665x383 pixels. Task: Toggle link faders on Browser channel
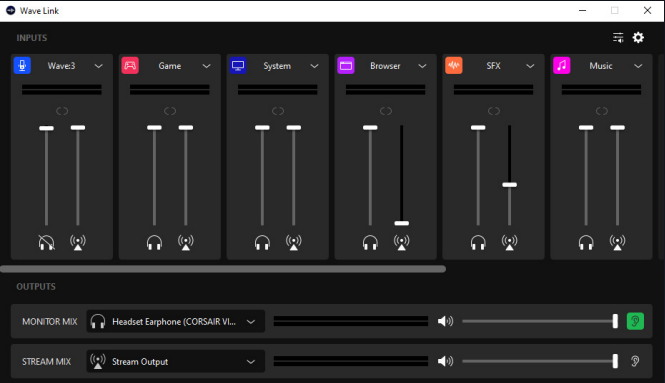coord(386,111)
